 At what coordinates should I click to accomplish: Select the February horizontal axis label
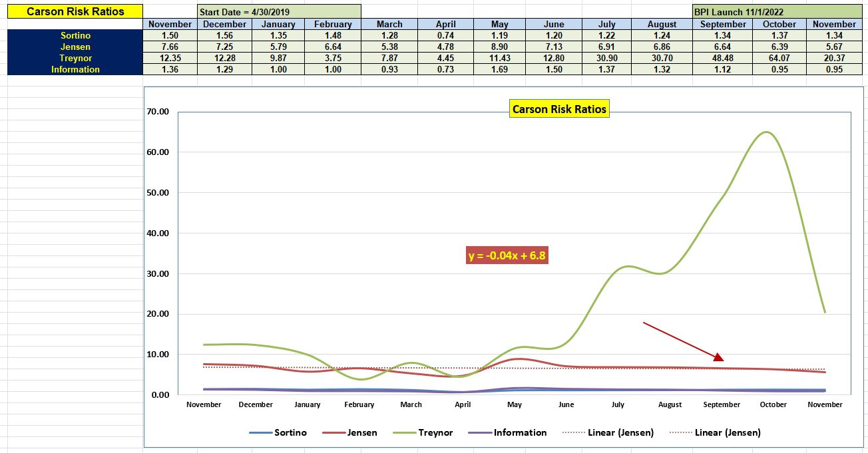click(x=359, y=404)
